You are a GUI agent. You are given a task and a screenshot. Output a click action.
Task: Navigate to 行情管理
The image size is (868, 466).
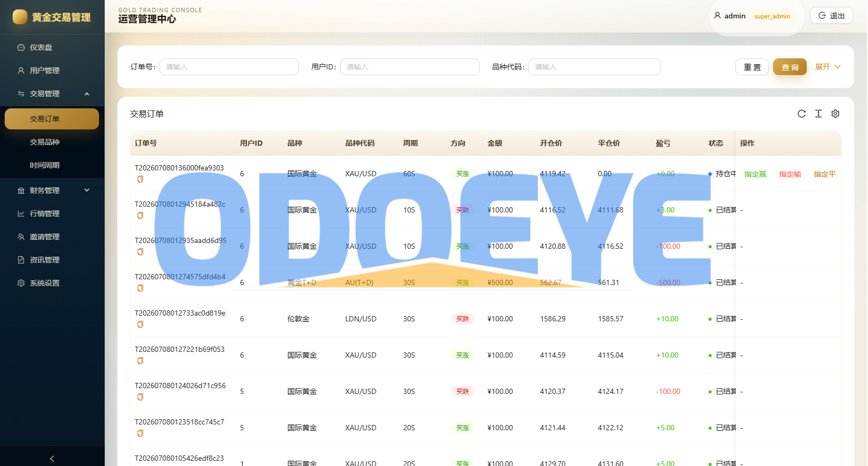click(x=52, y=214)
